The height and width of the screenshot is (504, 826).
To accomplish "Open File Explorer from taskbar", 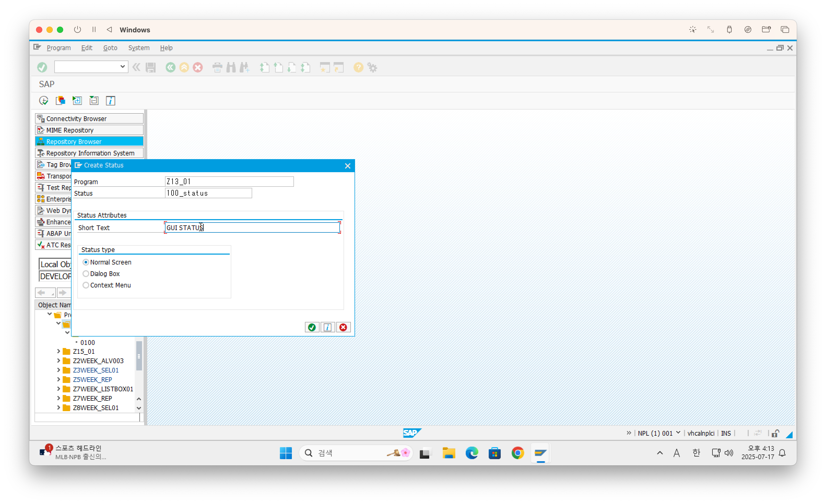I will pos(449,453).
